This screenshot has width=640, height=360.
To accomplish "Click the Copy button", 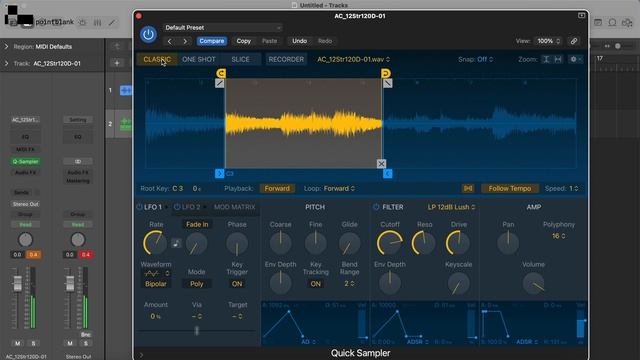I will pyautogui.click(x=244, y=41).
